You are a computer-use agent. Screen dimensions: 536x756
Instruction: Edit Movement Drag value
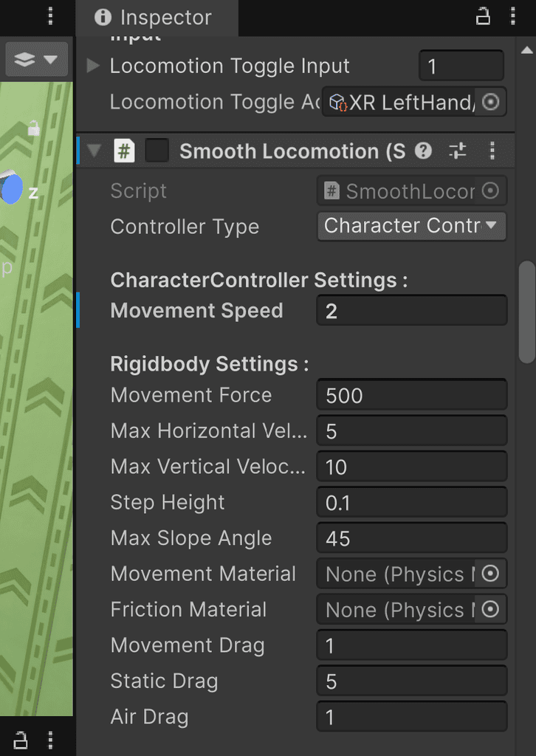[x=412, y=645]
